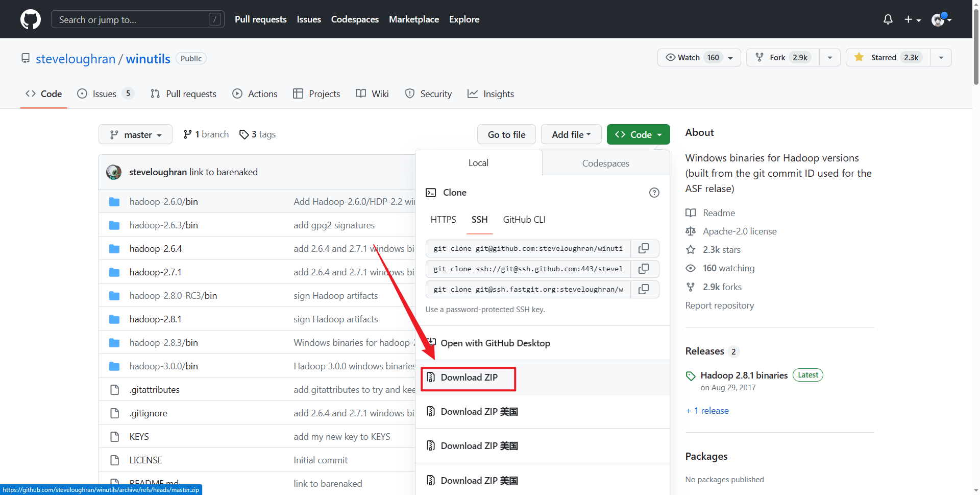Click the Fork 2.9k button
Image resolution: width=980 pixels, height=495 pixels.
[x=783, y=58]
